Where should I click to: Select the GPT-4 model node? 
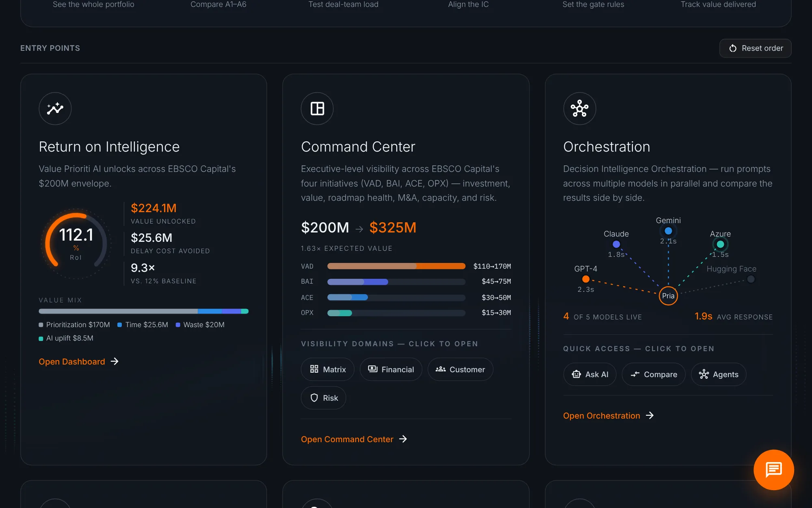tap(585, 279)
